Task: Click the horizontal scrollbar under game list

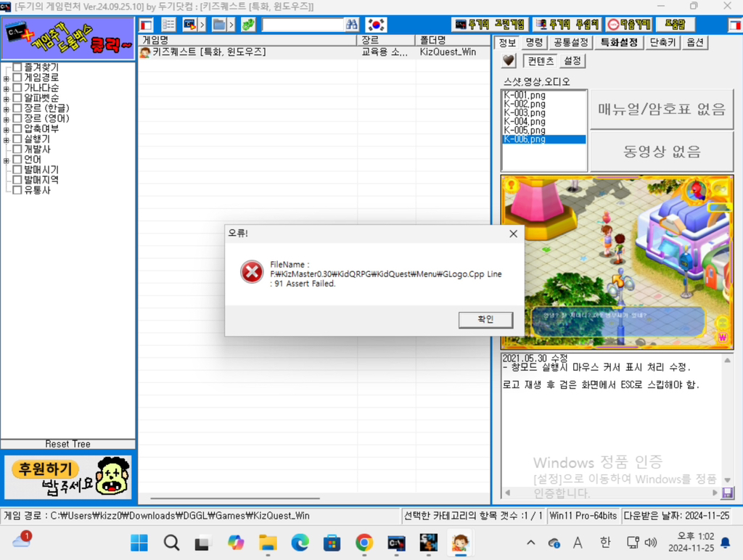Action: (235, 498)
